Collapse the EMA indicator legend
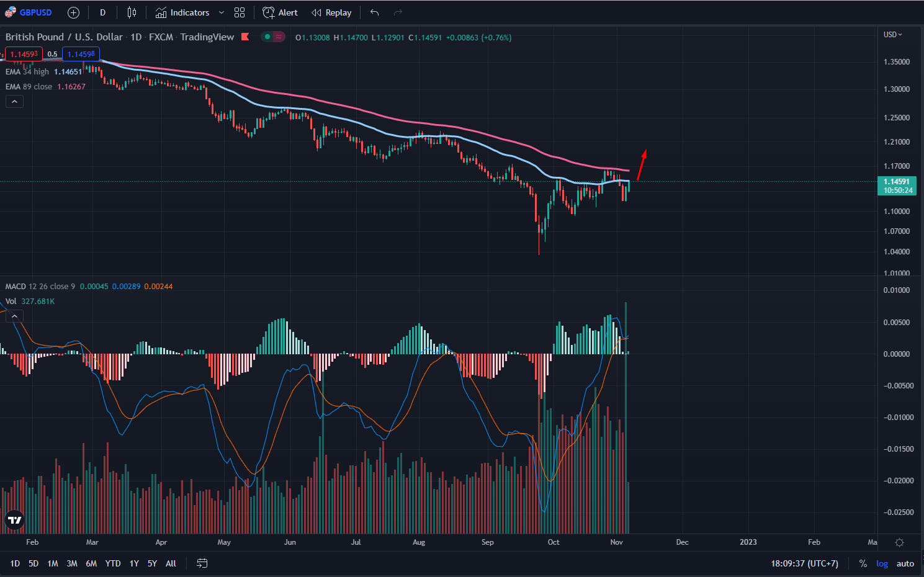This screenshot has height=577, width=924. [x=14, y=101]
